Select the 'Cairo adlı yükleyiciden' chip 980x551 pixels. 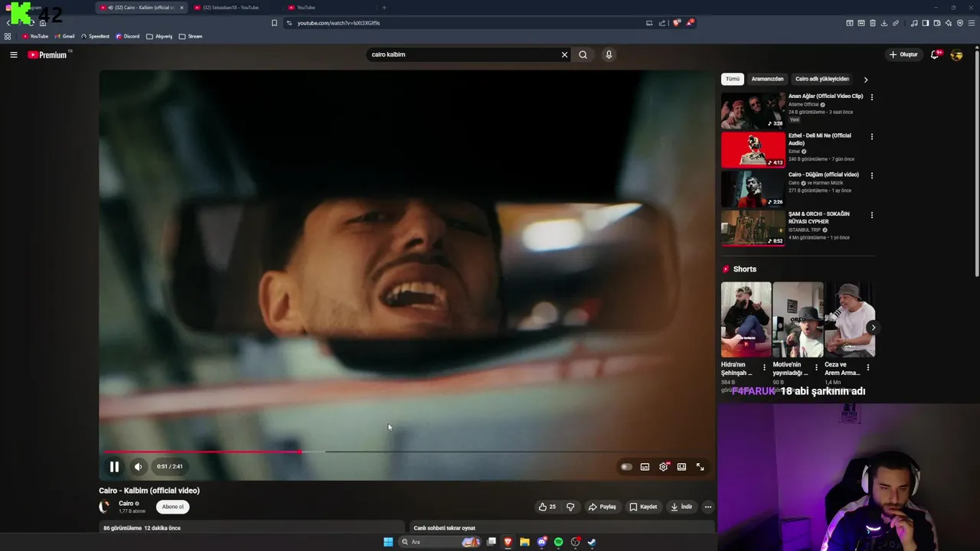coord(822,79)
